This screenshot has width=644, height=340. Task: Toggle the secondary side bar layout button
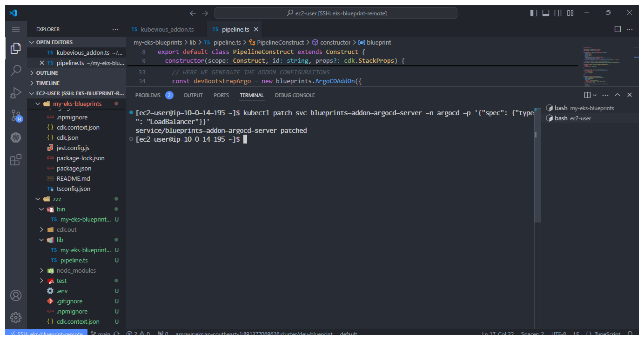[x=558, y=13]
